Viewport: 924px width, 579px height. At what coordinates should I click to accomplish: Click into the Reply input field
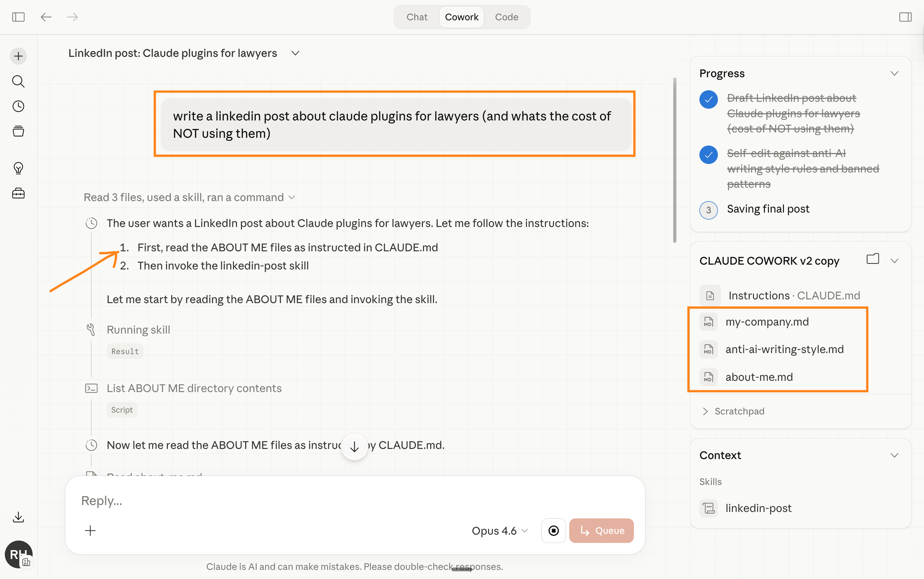268,500
